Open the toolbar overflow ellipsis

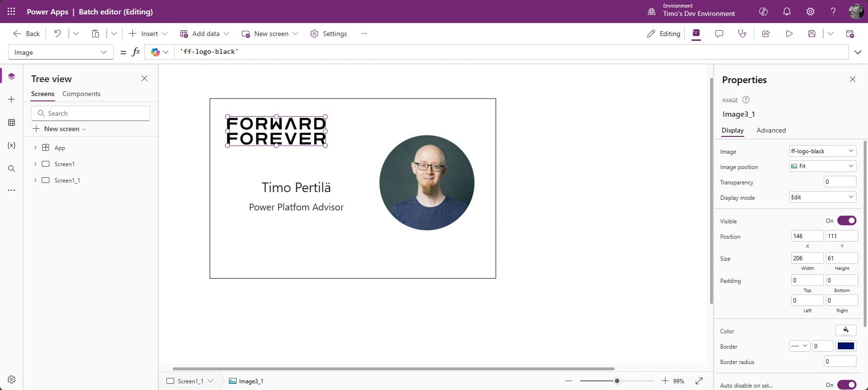point(364,34)
